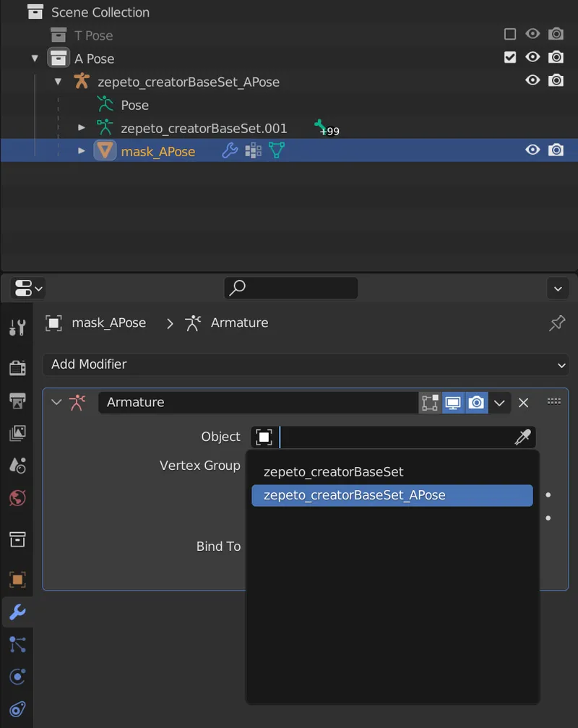Remove the Armature modifier with X

point(524,403)
